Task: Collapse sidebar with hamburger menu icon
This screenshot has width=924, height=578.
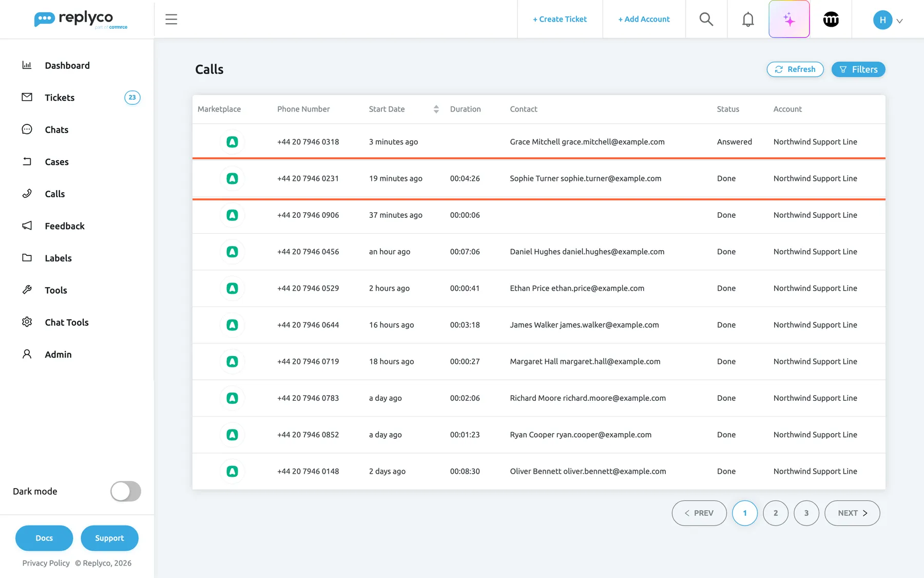Action: click(171, 20)
